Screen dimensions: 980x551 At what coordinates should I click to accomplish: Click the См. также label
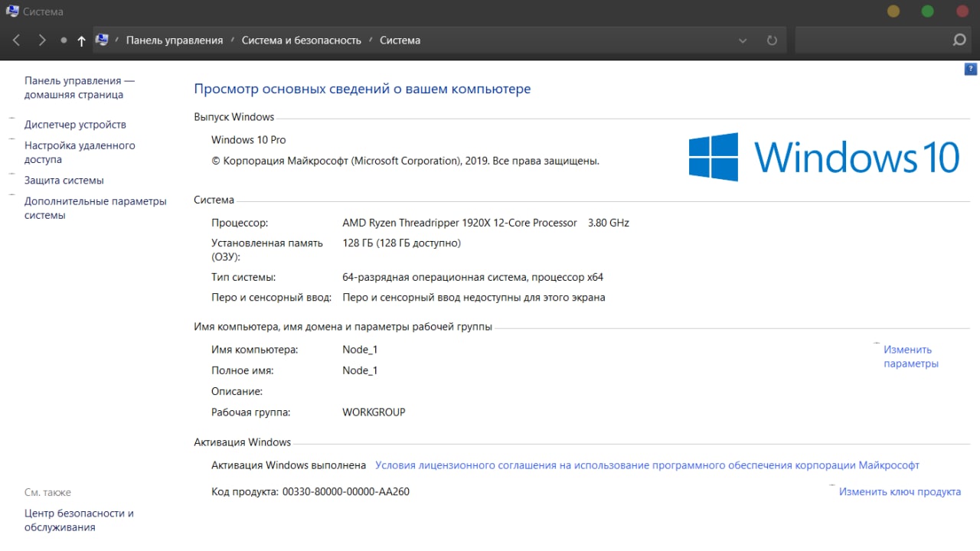pos(47,493)
